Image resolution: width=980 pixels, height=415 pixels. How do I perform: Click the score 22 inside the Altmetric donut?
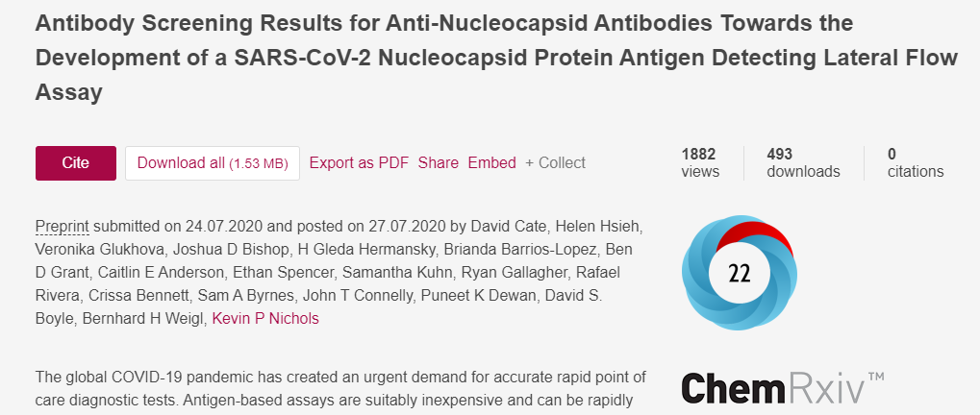(x=740, y=274)
